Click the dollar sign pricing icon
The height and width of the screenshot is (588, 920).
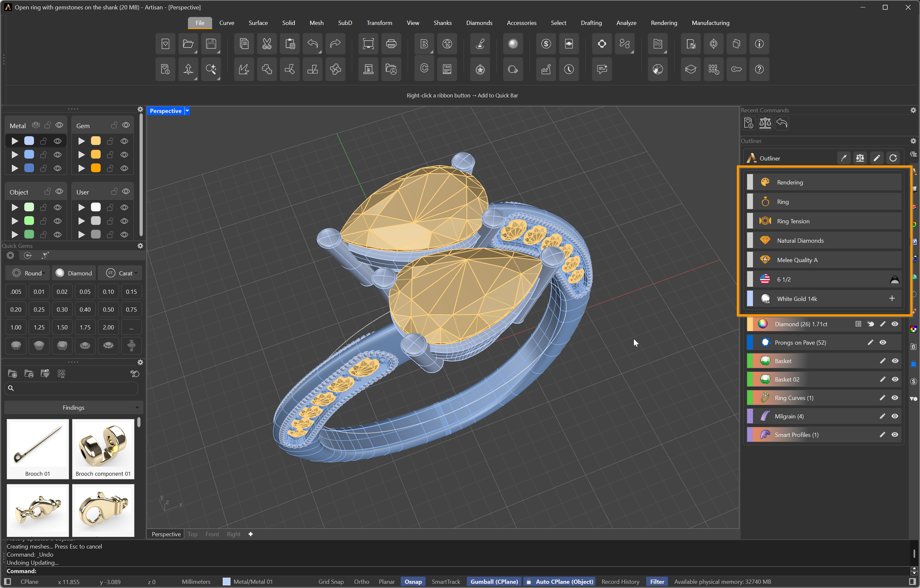point(546,44)
